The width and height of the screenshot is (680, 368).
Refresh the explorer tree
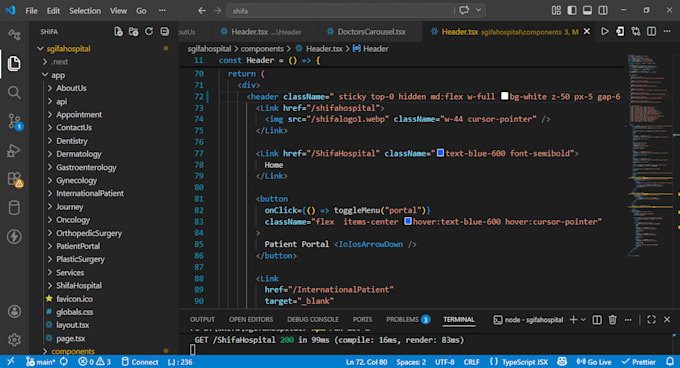click(x=149, y=32)
